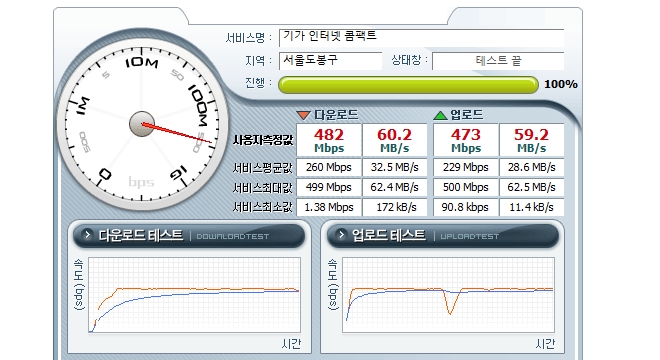Click the 60.2 MB/s download value
Viewport: 660px width, 360px height.
click(395, 140)
